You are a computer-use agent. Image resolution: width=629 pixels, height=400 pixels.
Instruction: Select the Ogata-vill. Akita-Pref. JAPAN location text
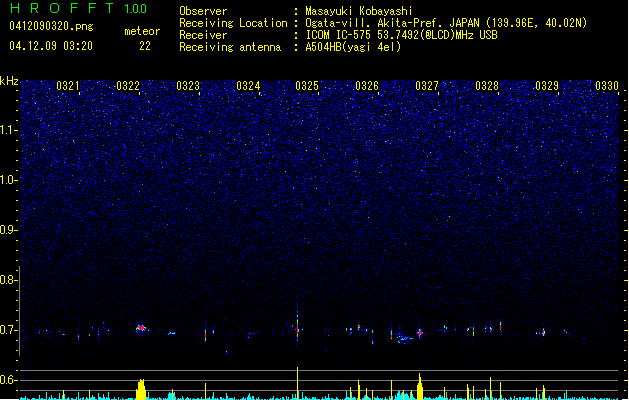[x=446, y=23]
